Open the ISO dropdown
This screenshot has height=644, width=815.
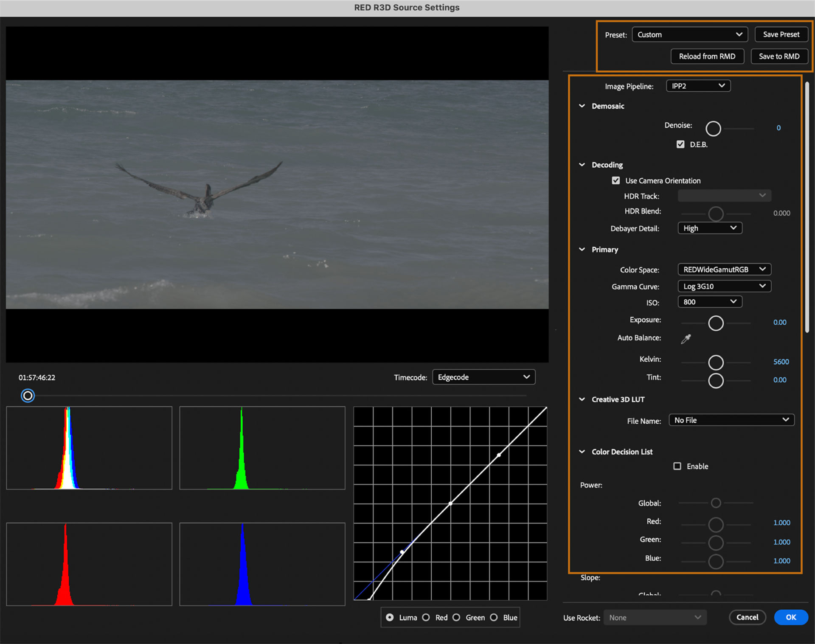coord(710,302)
